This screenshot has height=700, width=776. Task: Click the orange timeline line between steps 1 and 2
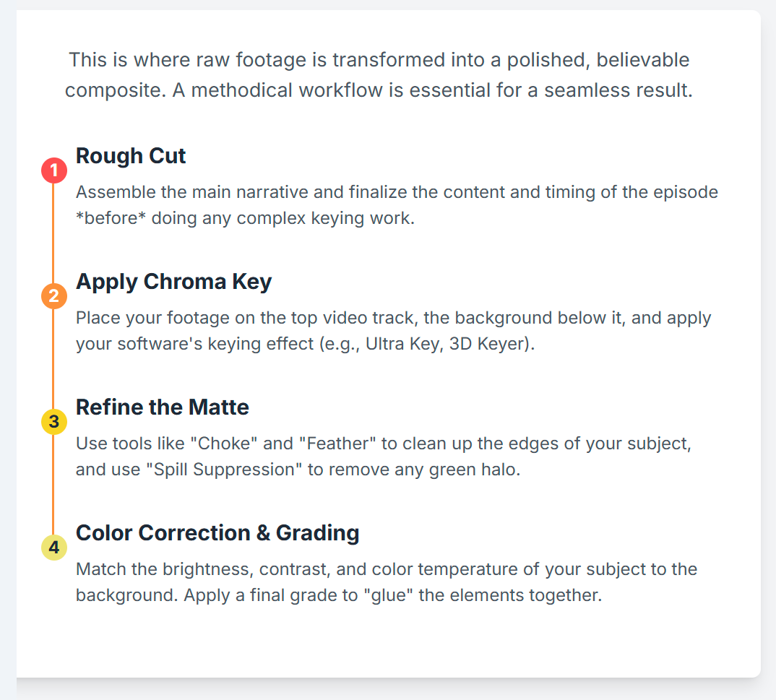pyautogui.click(x=53, y=233)
